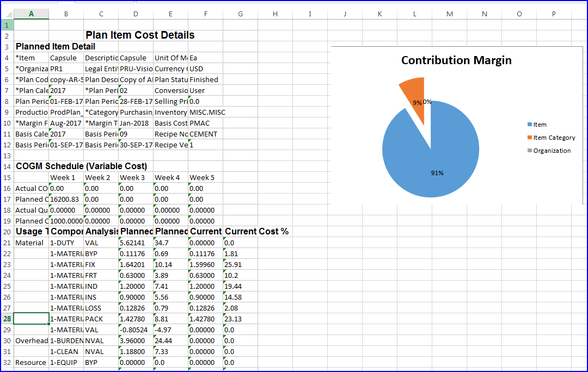Screen dimensions: 588x372
Task: Click the 01-SEP-17 basis period cell
Action: coord(66,145)
